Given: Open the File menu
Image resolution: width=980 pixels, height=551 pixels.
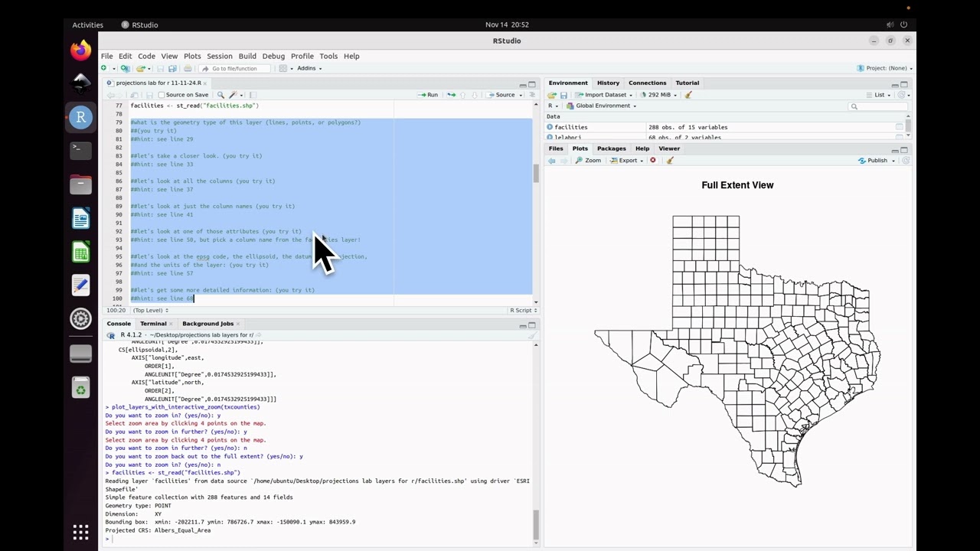Looking at the screenshot, I should coord(106,56).
